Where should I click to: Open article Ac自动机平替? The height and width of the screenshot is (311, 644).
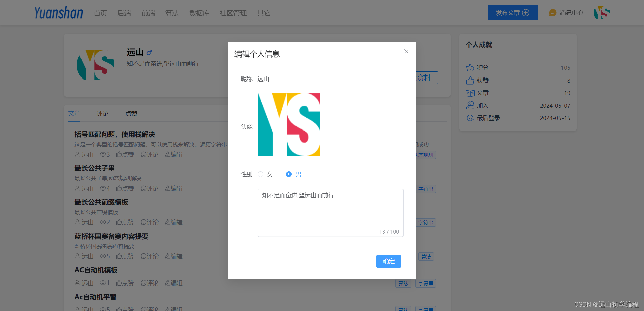coord(96,297)
